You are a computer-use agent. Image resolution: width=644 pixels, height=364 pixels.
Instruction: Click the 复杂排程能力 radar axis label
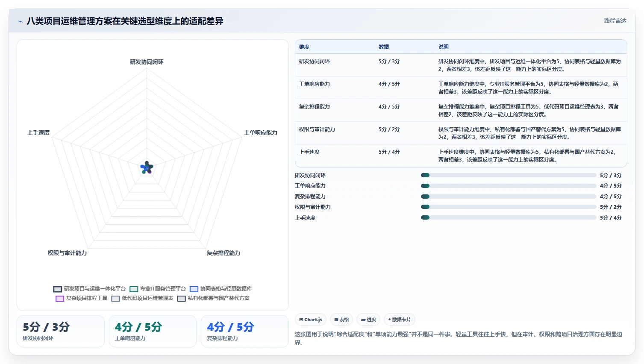click(223, 253)
